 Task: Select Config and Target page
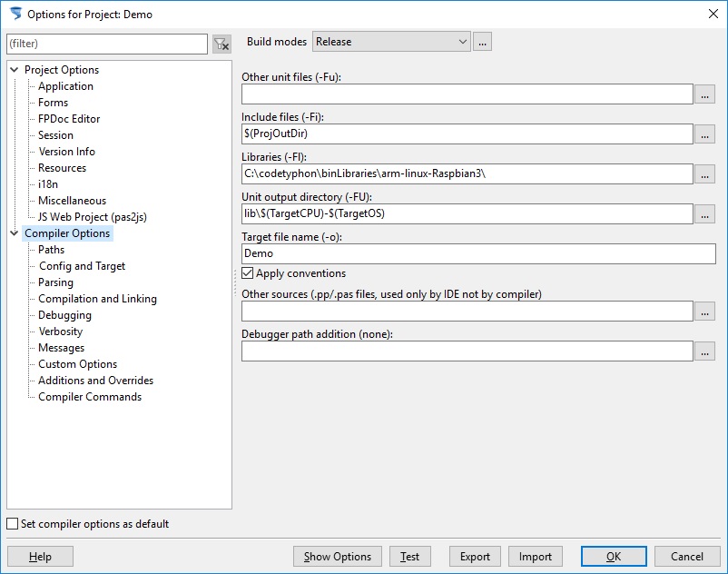point(82,266)
